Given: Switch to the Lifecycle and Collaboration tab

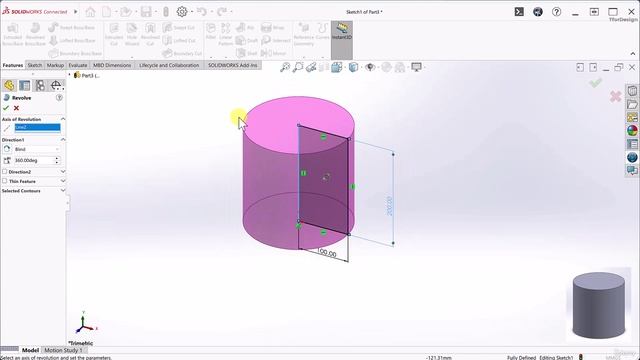Looking at the screenshot, I should click(169, 65).
